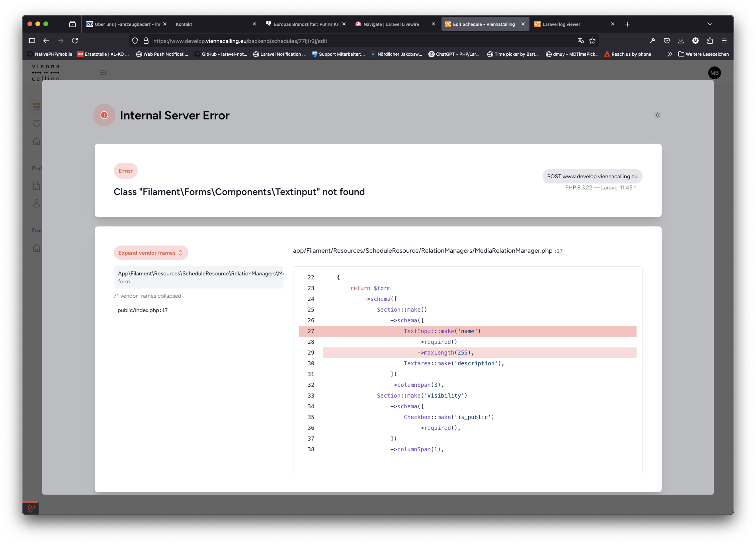This screenshot has width=756, height=544.
Task: Toggle the light/dark theme sun icon
Action: click(x=657, y=115)
